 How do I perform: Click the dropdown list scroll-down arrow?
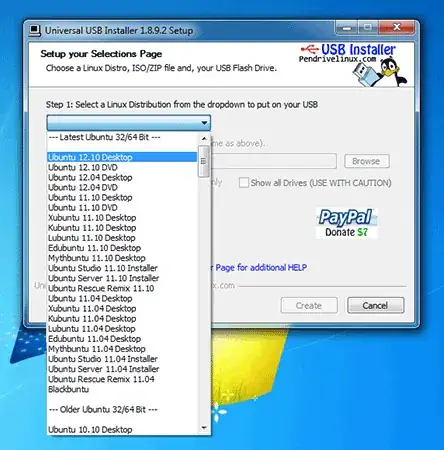(x=204, y=428)
